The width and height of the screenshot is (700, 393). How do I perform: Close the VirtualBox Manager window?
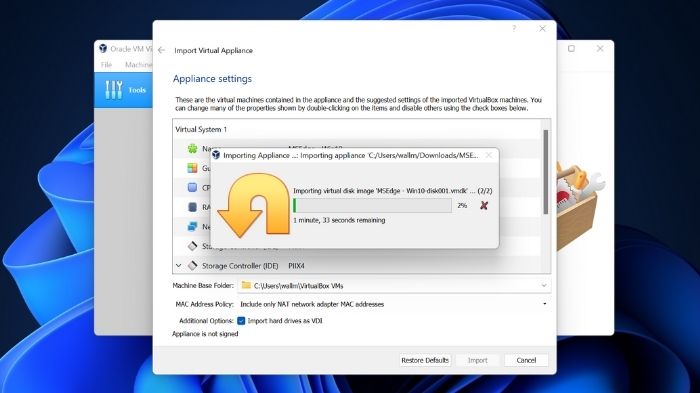click(600, 48)
